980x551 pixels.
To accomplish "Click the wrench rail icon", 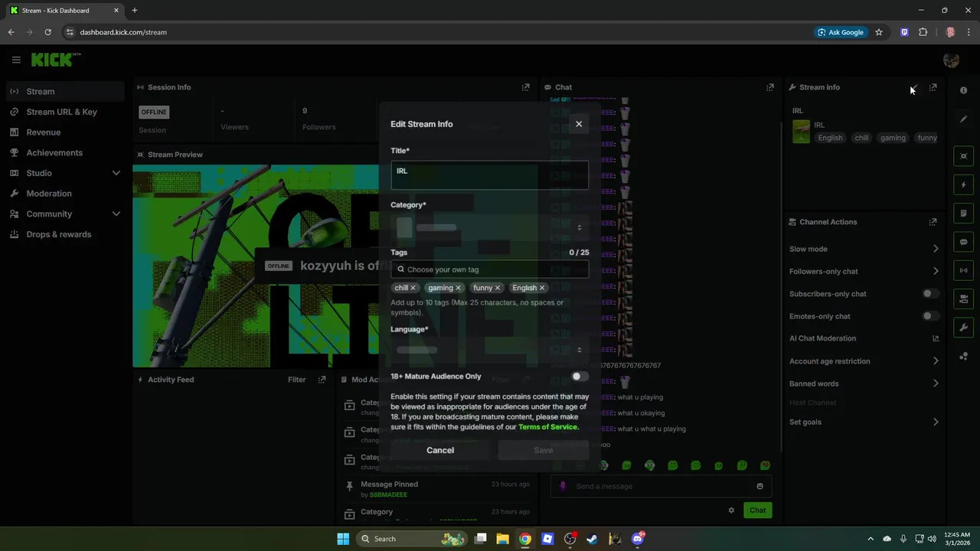I will click(964, 328).
